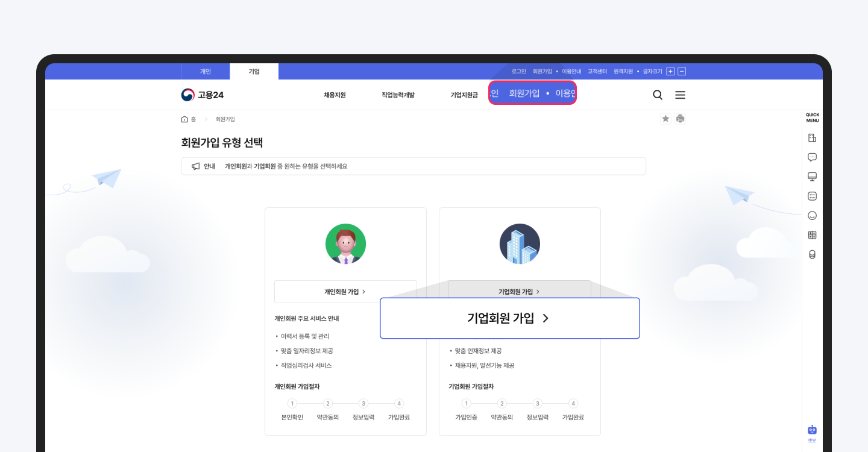Open the monitor icon in Quick Menu
Image resolution: width=868 pixels, height=452 pixels.
click(812, 177)
